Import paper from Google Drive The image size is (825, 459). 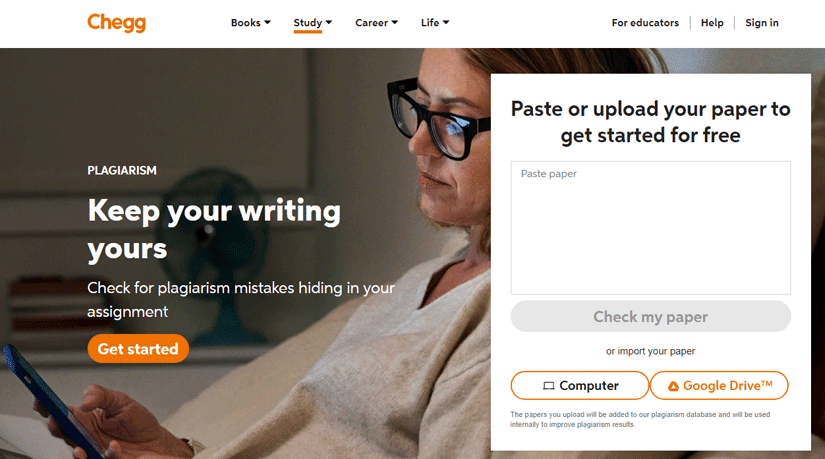point(719,385)
